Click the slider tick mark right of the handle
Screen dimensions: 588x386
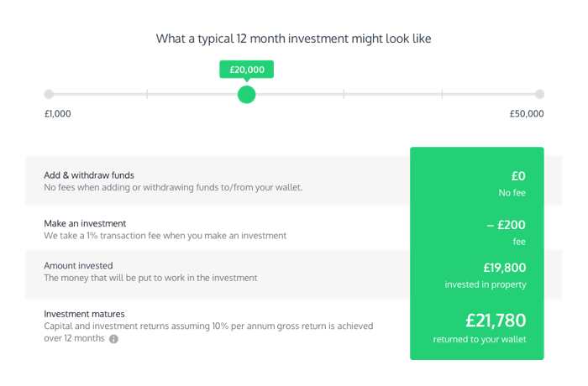click(x=344, y=94)
